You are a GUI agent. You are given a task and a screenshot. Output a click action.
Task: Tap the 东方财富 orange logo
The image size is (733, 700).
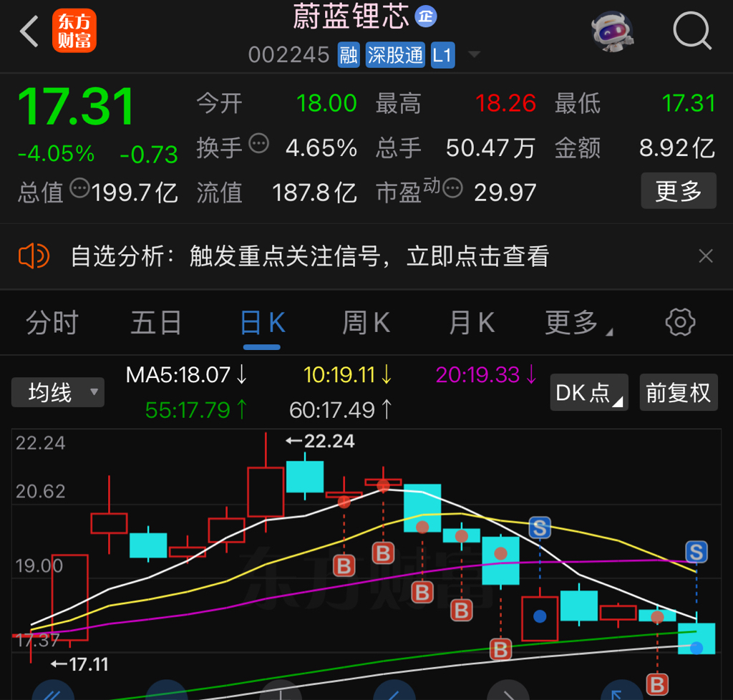click(x=74, y=31)
